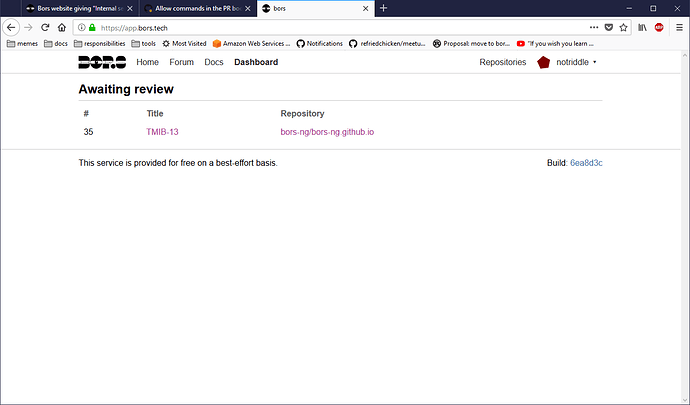Click the browser back arrow button
The width and height of the screenshot is (690, 405).
pyautogui.click(x=11, y=27)
